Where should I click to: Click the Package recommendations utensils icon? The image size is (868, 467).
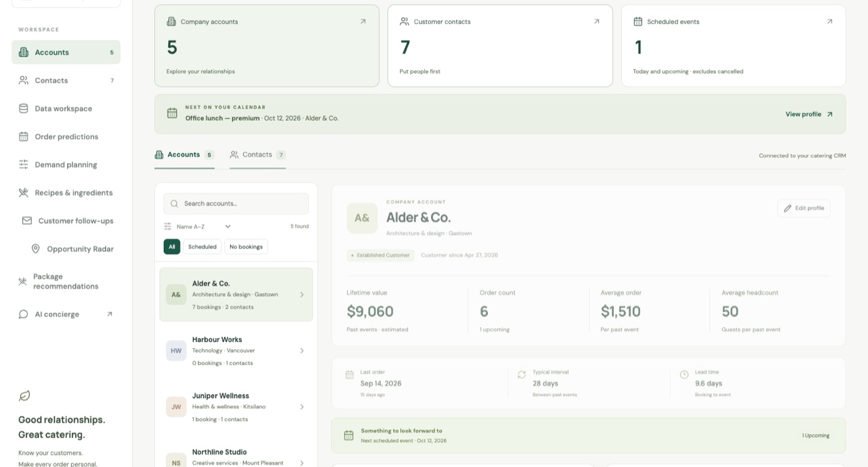coord(23,281)
